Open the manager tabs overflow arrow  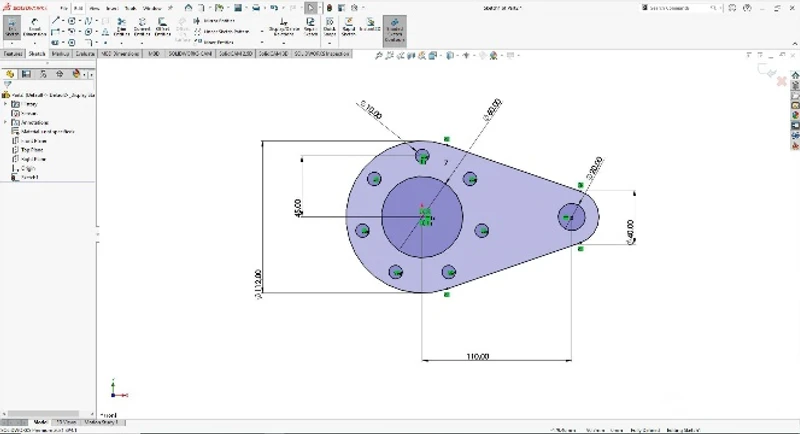tap(91, 74)
